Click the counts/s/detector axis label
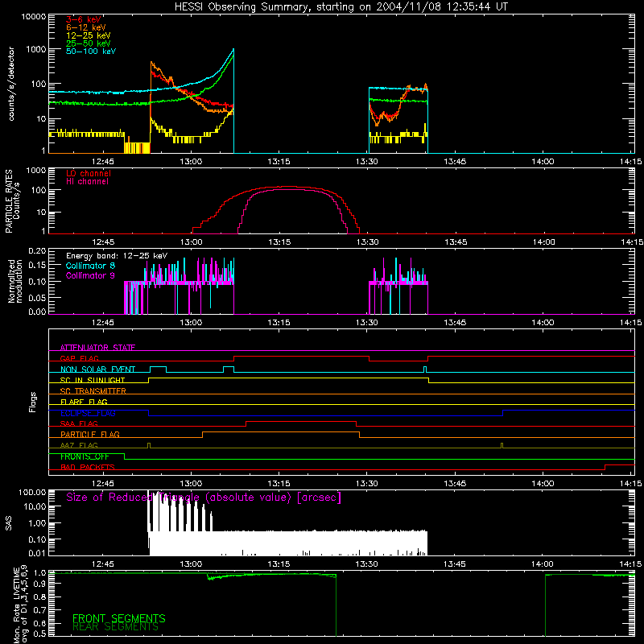Viewport: 644px width, 644px height. coord(11,84)
